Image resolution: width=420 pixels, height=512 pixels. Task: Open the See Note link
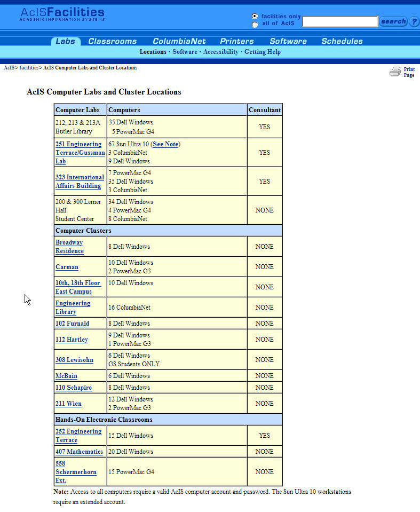(x=165, y=144)
